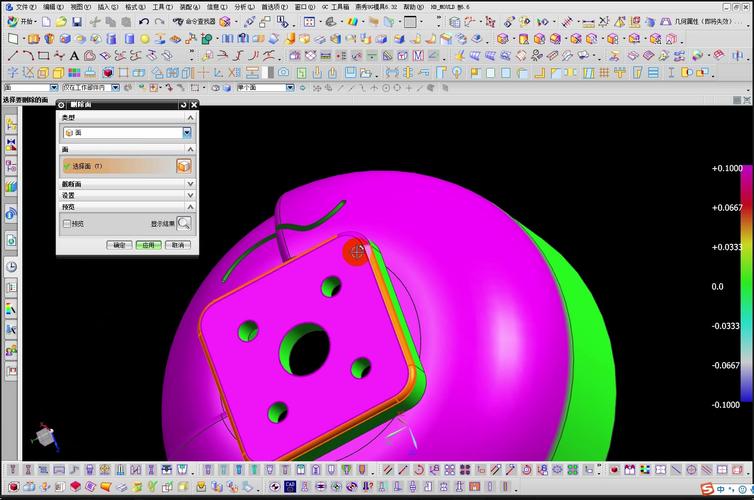This screenshot has width=754, height=500.
Task: Open the 文件 menu
Action: (x=25, y=7)
